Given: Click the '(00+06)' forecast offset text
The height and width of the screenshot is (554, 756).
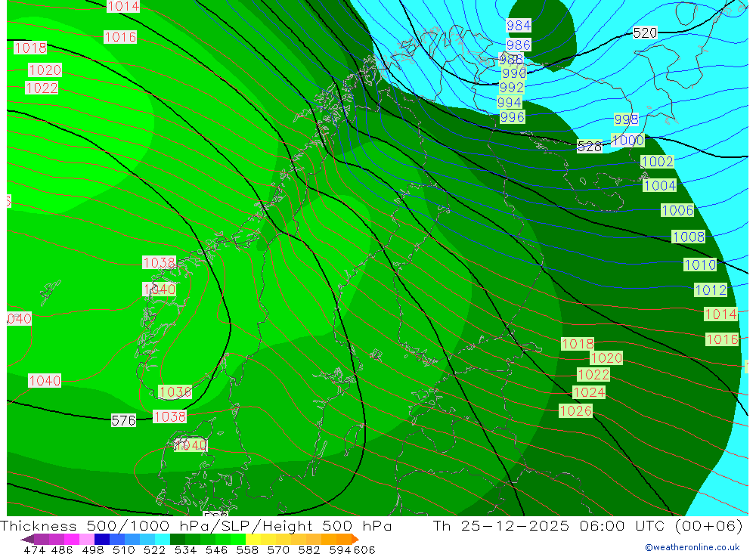Looking at the screenshot, I should 709,525.
